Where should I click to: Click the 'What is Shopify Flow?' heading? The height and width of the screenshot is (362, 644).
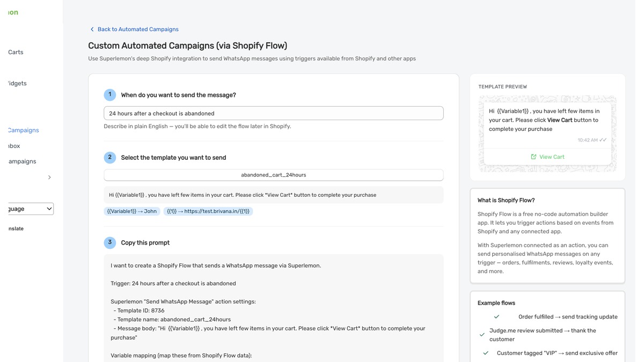click(x=506, y=200)
